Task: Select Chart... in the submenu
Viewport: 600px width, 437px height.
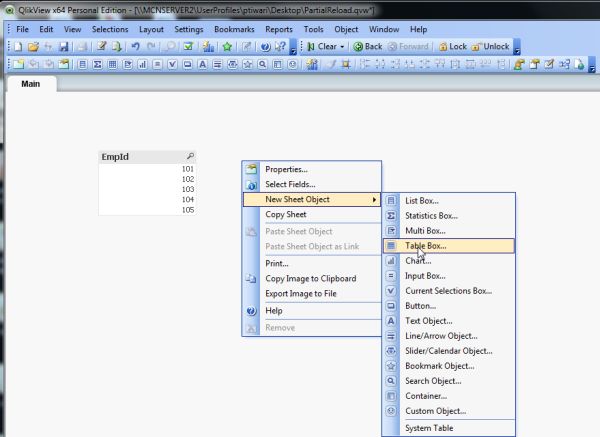Action: coord(449,261)
